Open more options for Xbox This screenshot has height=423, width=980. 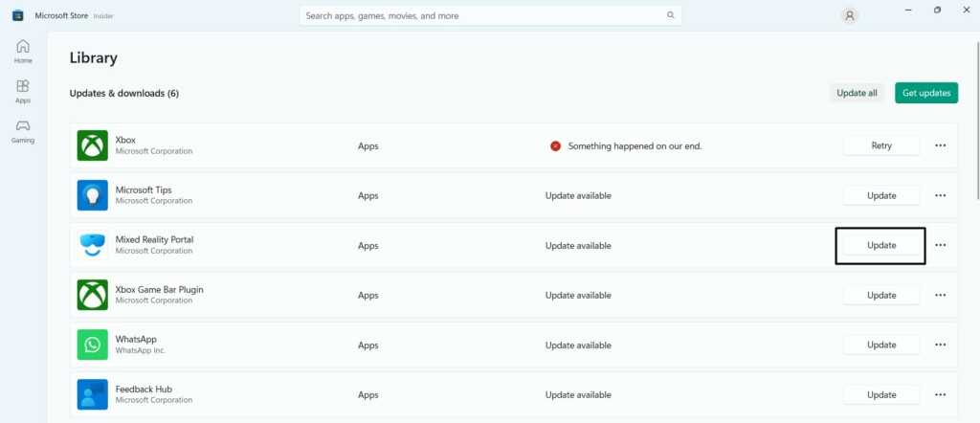(x=940, y=145)
